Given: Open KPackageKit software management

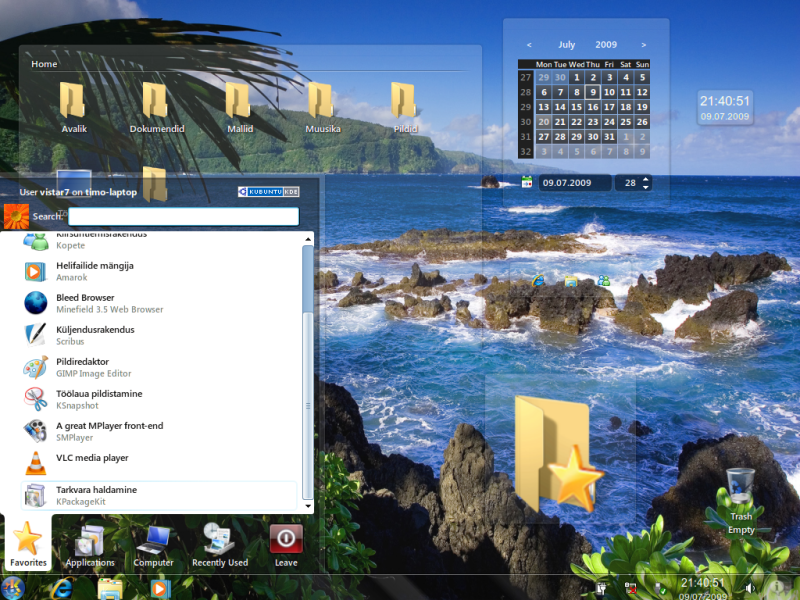Looking at the screenshot, I should point(158,495).
